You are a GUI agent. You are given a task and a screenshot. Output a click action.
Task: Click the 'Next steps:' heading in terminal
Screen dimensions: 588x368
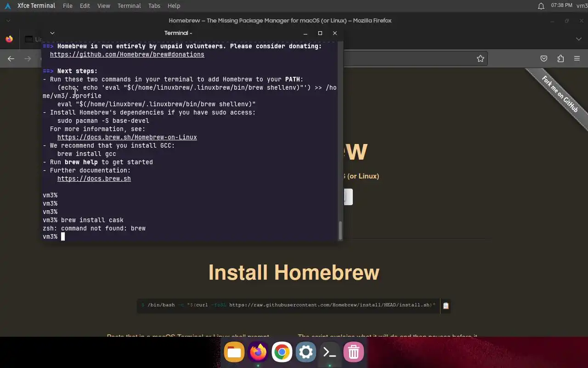coord(77,71)
